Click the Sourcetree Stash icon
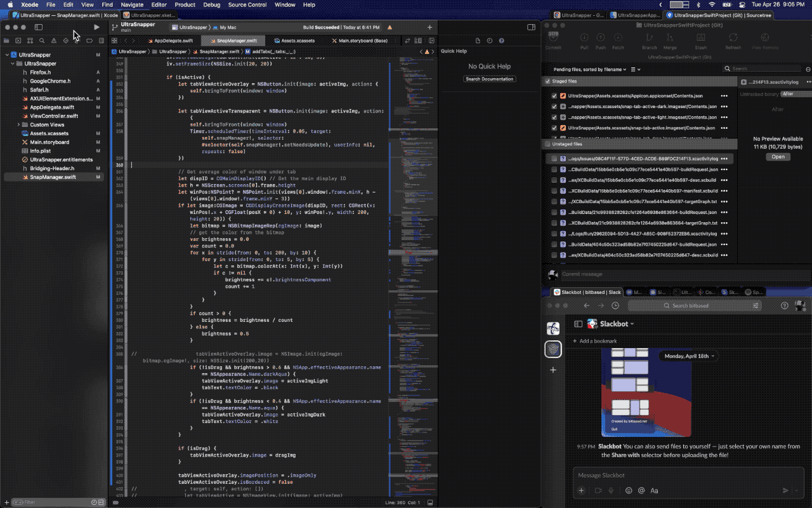Screen dimensions: 812x508 [x=700, y=41]
